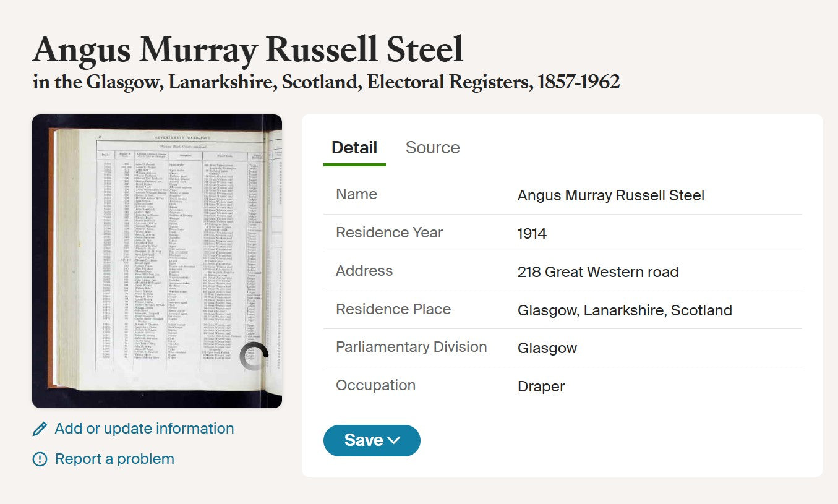838x504 pixels.
Task: Click the Glasgow Electoral Registers collection subtitle
Action: (326, 82)
